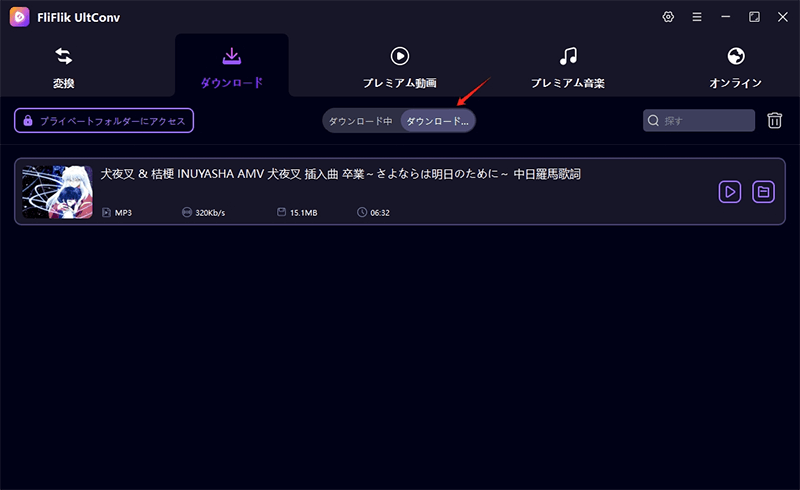Open the プレミアム動画 tab
Image resolution: width=800 pixels, height=490 pixels.
(399, 68)
